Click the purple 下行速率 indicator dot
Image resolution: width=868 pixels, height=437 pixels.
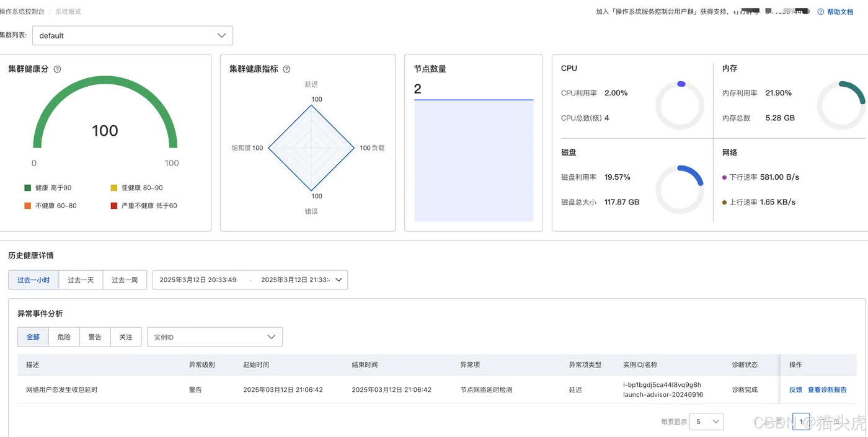coord(724,178)
